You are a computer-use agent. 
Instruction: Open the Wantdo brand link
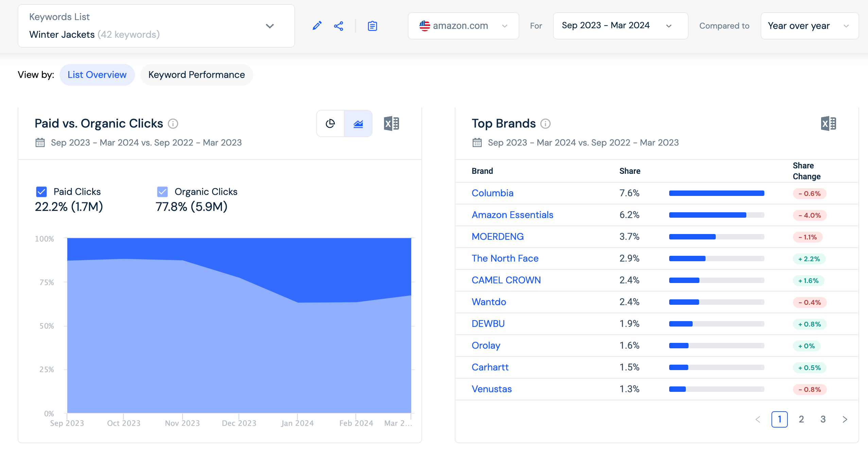(x=489, y=302)
